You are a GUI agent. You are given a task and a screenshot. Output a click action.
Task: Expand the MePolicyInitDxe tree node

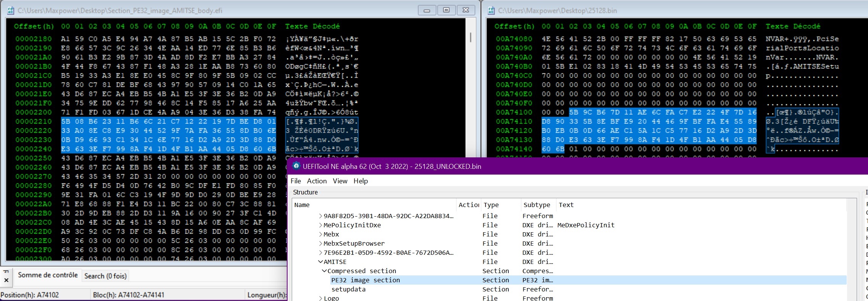tap(320, 225)
